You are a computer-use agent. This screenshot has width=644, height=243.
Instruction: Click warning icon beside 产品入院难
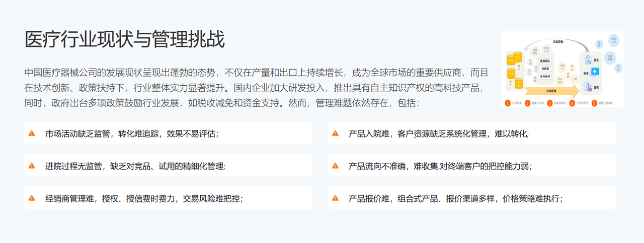[x=336, y=134]
